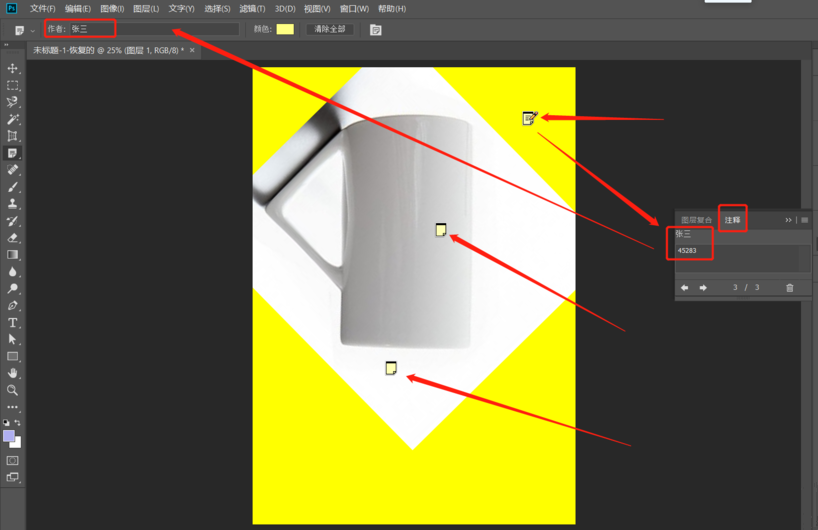Go to the previous note

[684, 288]
